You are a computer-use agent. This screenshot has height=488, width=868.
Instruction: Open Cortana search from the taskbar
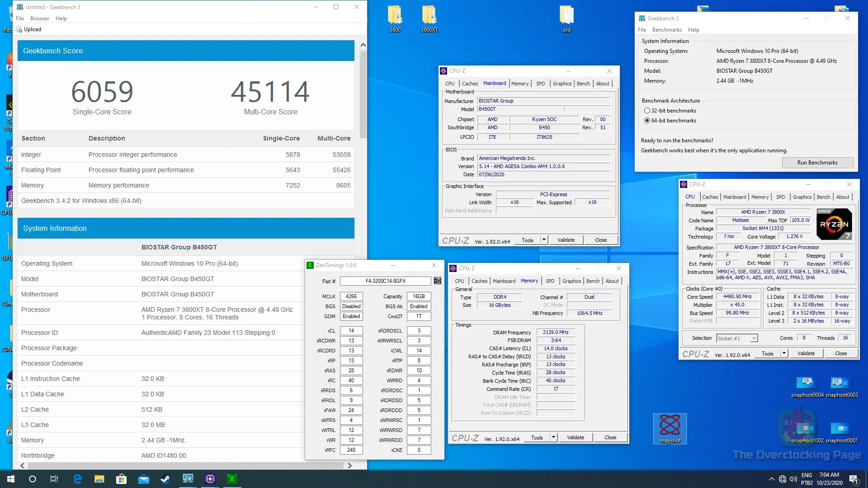[x=33, y=479]
